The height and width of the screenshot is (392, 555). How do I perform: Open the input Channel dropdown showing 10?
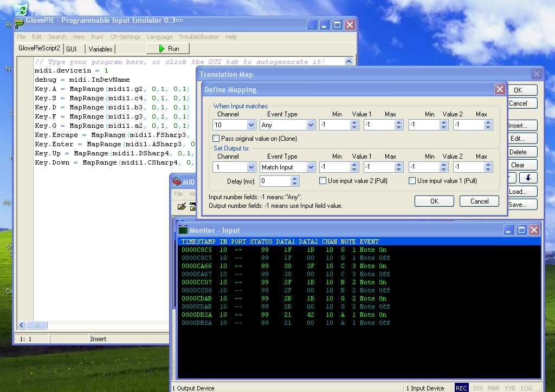click(x=251, y=125)
